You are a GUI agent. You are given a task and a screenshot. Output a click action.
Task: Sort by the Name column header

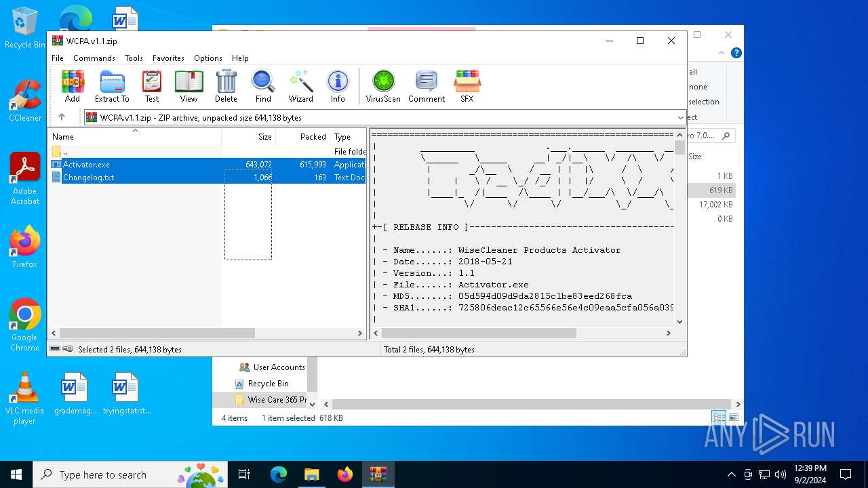click(136, 137)
